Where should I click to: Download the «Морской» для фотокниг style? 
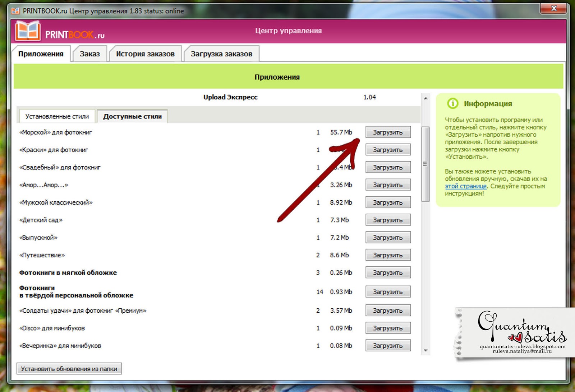[x=388, y=132]
